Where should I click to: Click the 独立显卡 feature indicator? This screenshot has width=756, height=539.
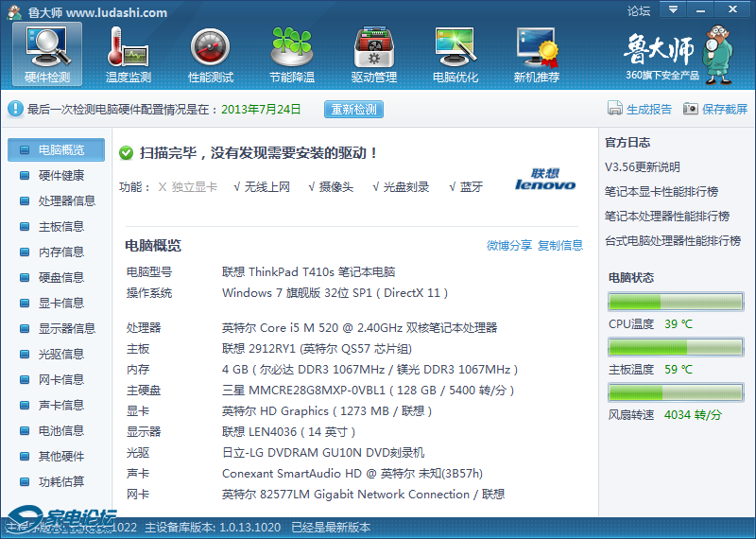[x=188, y=187]
